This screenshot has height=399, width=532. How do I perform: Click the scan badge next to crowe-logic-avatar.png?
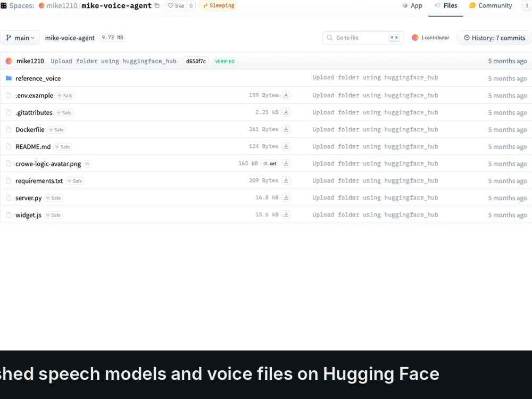[87, 164]
